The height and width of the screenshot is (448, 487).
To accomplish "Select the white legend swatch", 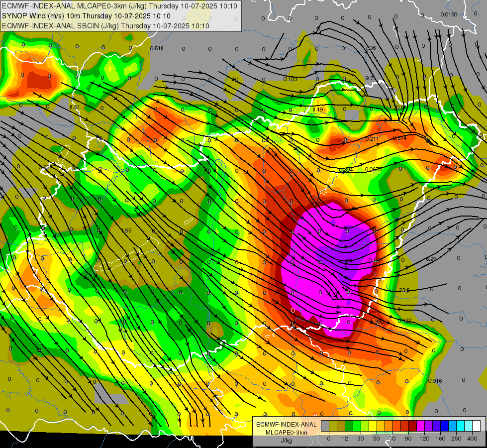I will click(x=477, y=426).
